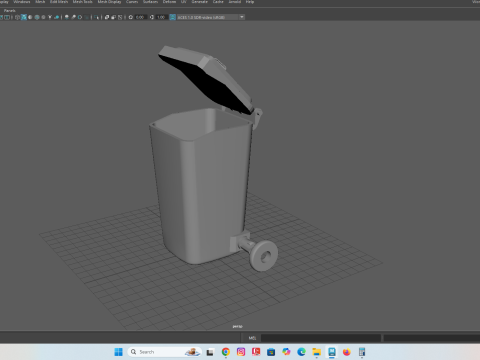Screen dimensions: 480x360
Task: Open Google Chrome from taskbar
Action: pyautogui.click(x=226, y=352)
